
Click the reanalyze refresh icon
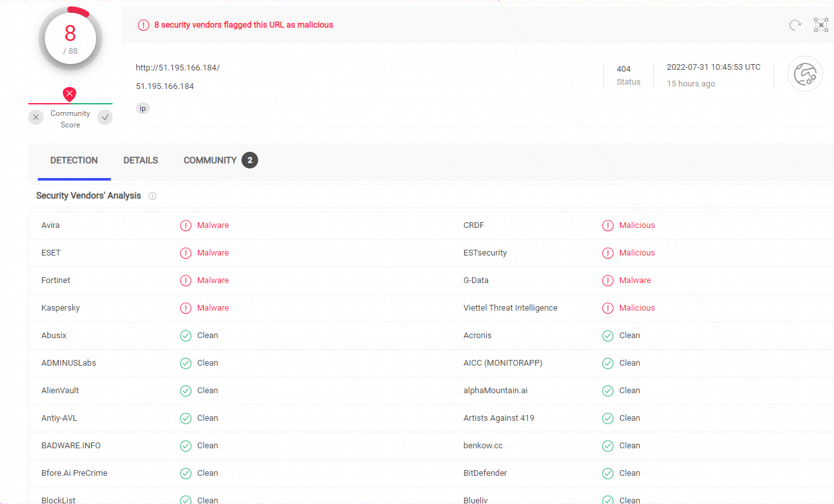click(795, 25)
